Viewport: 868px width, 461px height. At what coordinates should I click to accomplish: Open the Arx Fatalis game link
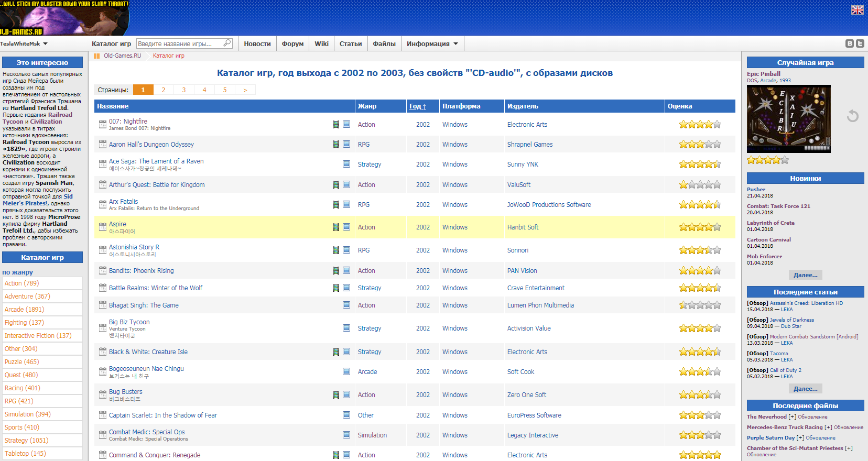[x=123, y=202]
